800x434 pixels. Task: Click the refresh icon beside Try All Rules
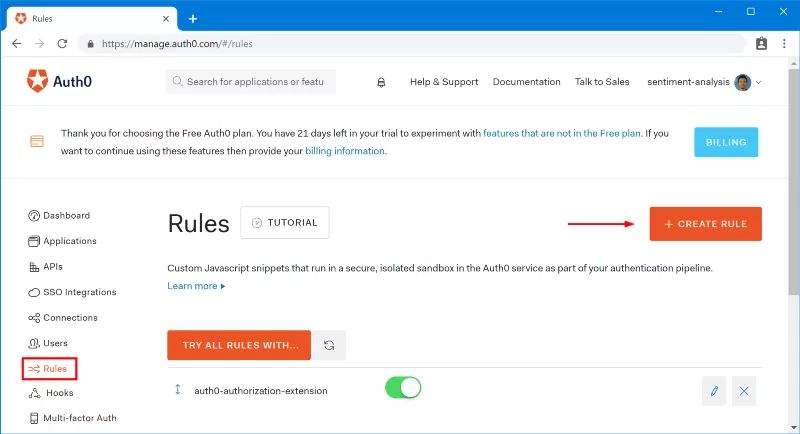(328, 345)
